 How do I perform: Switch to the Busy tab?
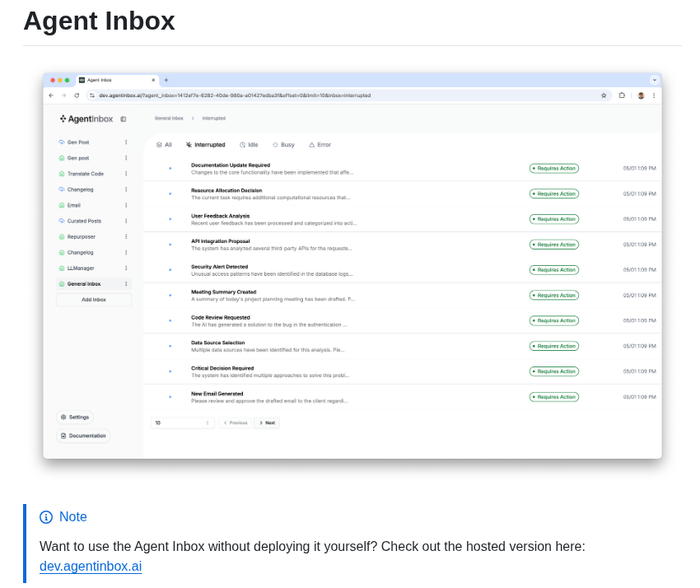[283, 145]
